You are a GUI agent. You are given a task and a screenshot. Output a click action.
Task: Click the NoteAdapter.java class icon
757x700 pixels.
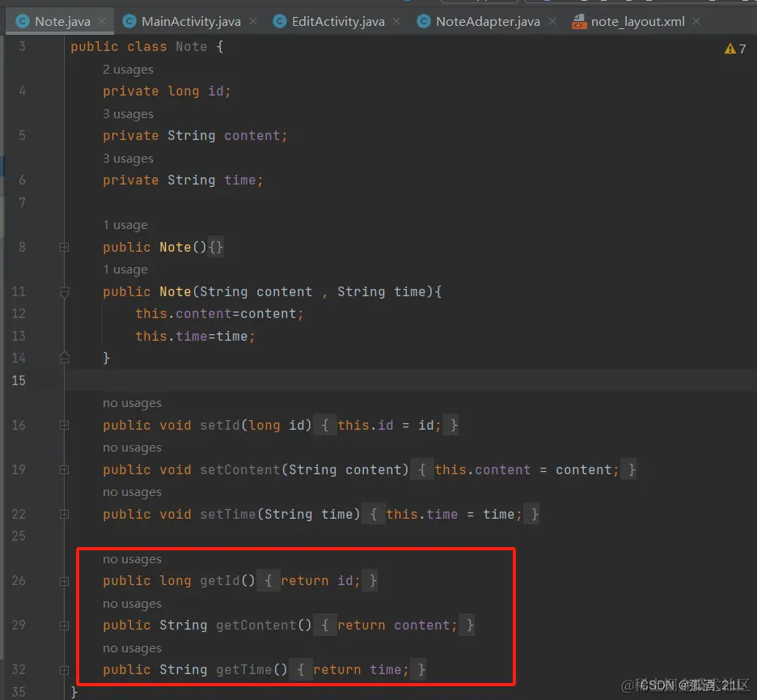click(424, 21)
